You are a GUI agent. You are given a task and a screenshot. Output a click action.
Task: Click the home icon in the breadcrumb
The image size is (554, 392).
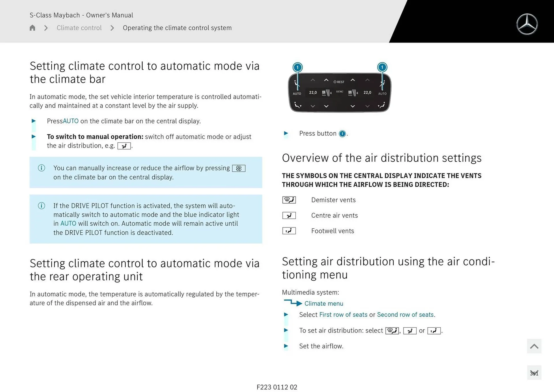[x=32, y=28]
